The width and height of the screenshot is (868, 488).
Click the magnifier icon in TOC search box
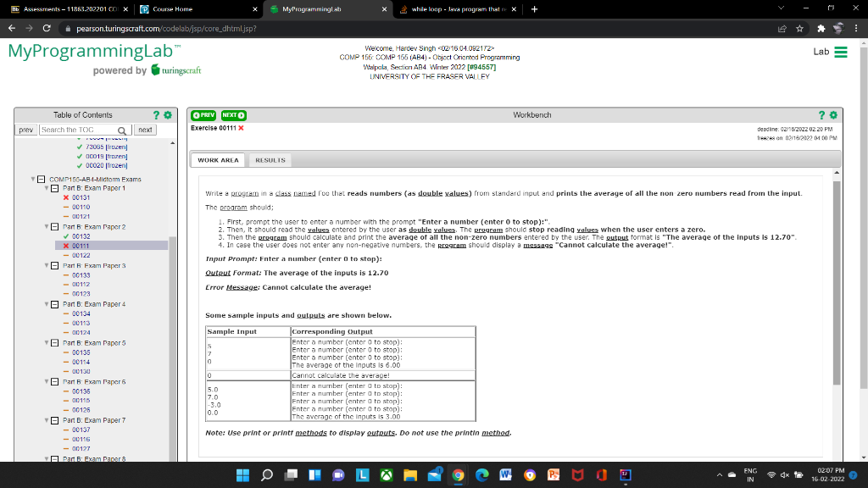coord(122,130)
